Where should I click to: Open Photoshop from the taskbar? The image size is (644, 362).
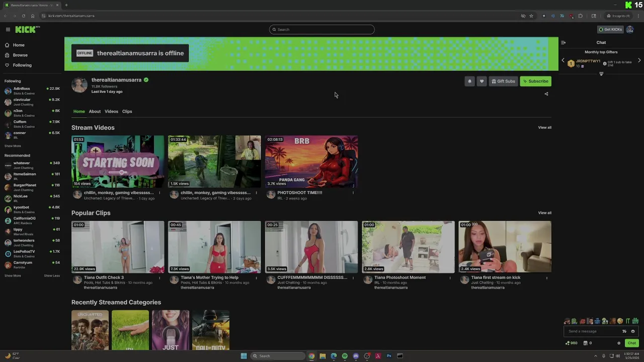tap(389, 356)
